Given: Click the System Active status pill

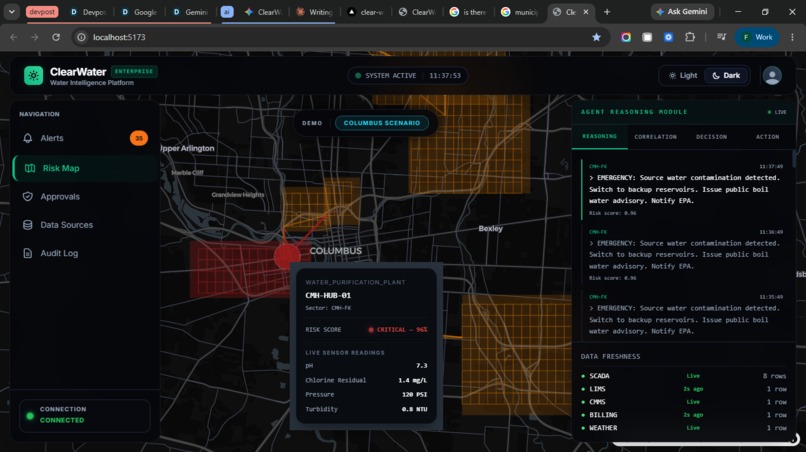Looking at the screenshot, I should [408, 76].
